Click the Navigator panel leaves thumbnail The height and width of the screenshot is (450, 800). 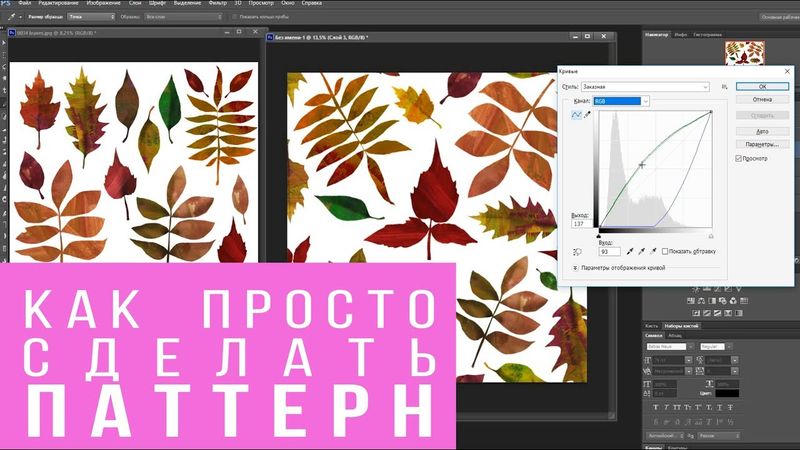(x=745, y=53)
